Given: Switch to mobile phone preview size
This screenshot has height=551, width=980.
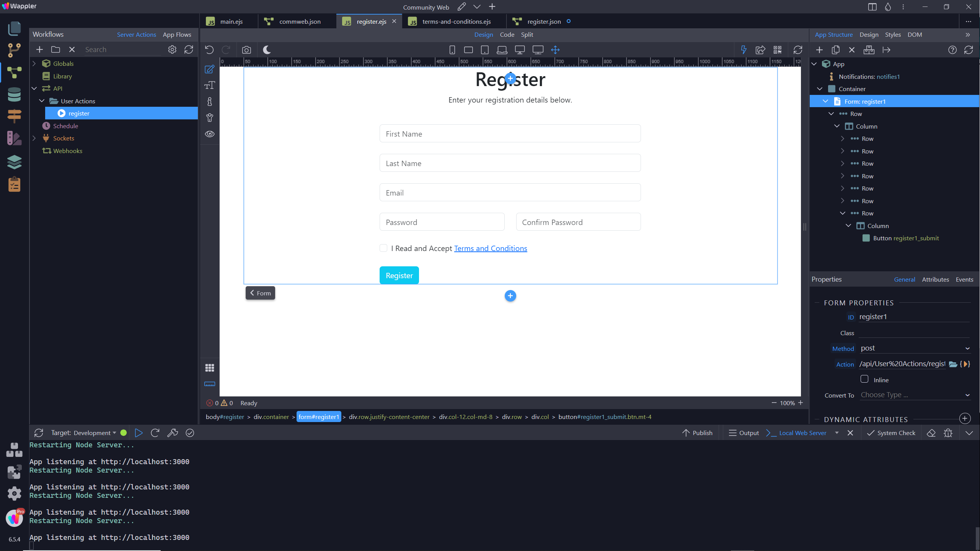Looking at the screenshot, I should tap(452, 50).
